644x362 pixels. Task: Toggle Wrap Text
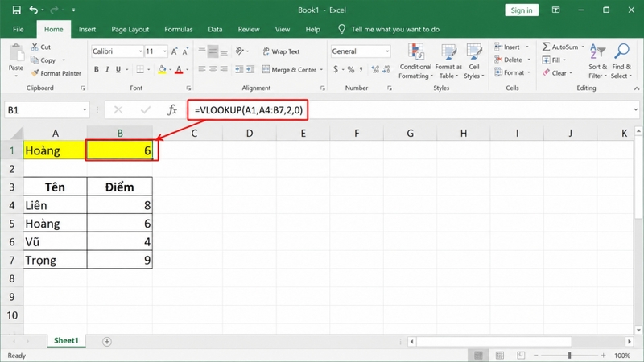tap(281, 51)
